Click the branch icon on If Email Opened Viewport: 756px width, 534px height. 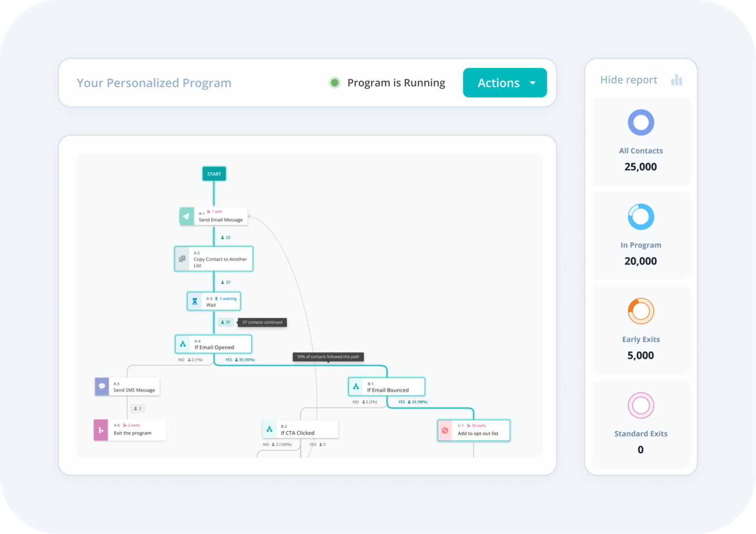184,343
